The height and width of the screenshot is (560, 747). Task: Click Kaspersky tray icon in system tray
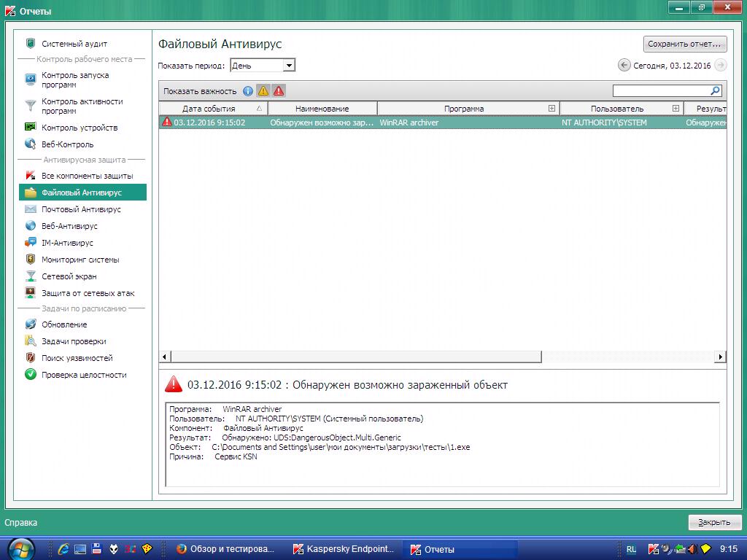(x=653, y=549)
